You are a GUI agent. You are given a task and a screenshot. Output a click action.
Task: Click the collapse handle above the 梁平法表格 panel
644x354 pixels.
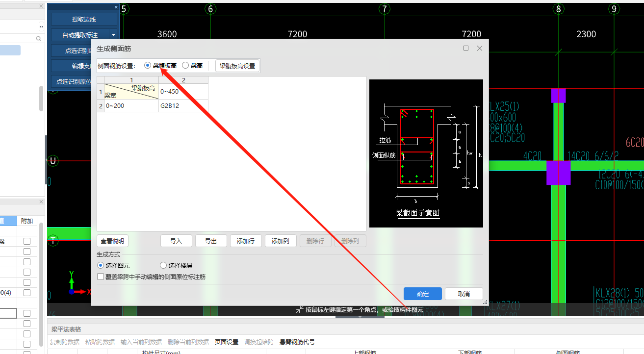pos(360,317)
